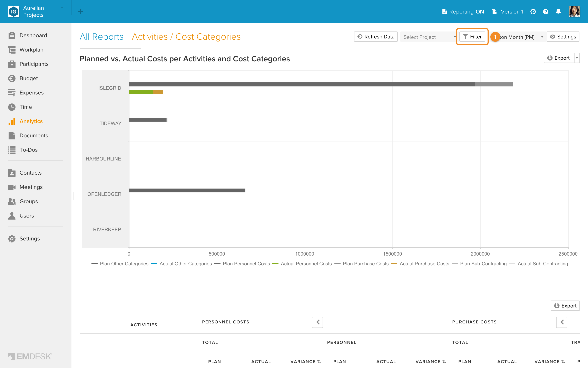588x368 pixels.
Task: Toggle Actual:Other Categories legend series
Action: click(181, 264)
